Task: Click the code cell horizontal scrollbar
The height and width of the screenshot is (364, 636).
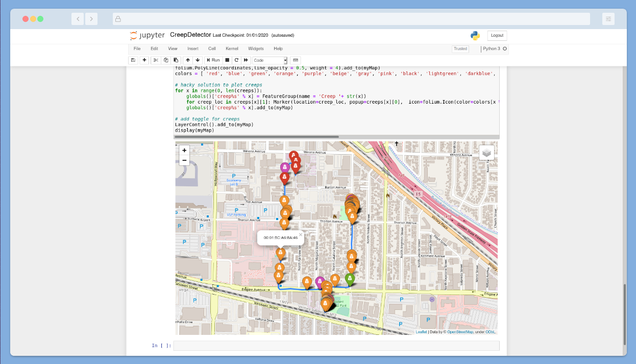Action: click(257, 137)
